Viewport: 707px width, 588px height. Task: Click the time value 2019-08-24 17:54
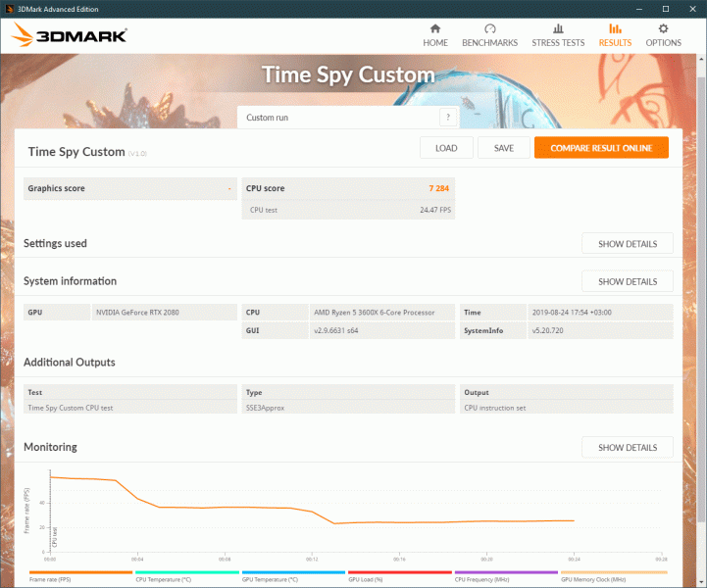pos(572,313)
